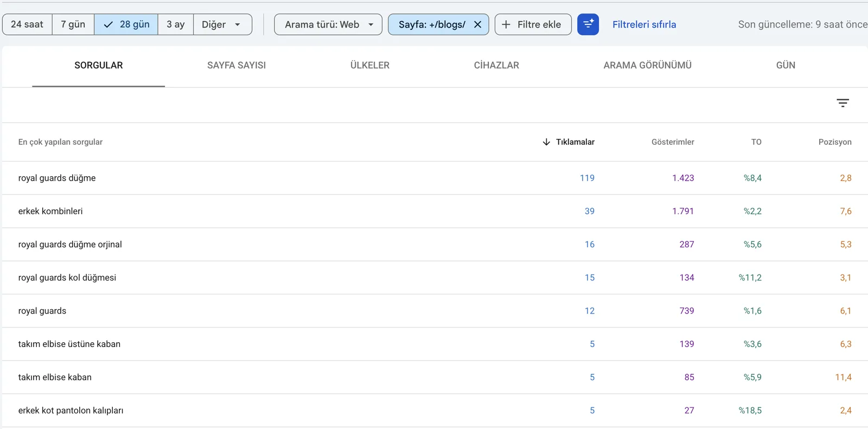The width and height of the screenshot is (868, 429).
Task: Select the query 'takım elbise üstüne kaban'
Action: (x=69, y=344)
